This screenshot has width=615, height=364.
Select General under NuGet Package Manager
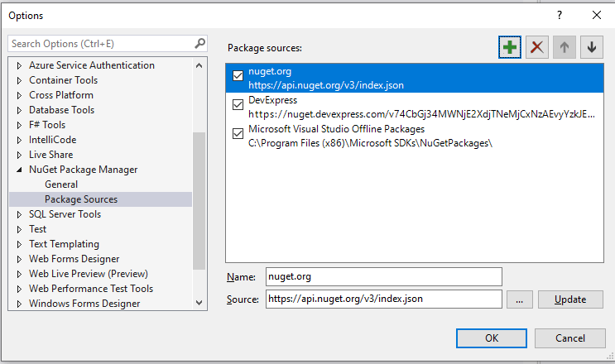(61, 184)
